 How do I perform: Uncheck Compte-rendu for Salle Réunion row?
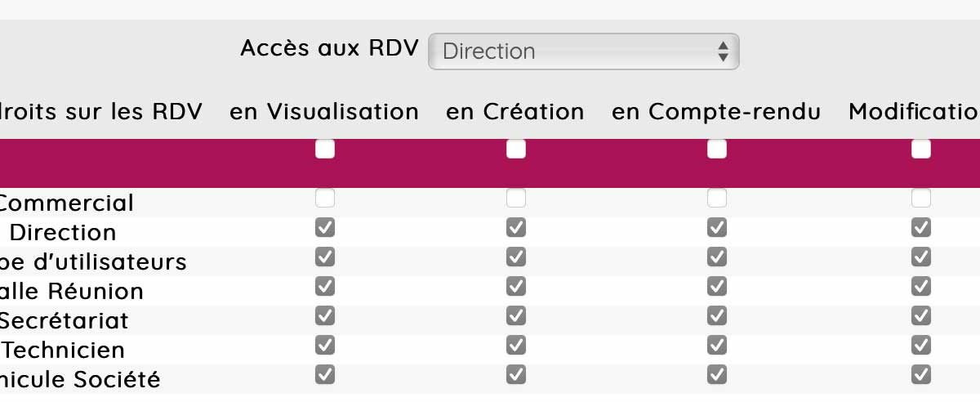coord(717,287)
